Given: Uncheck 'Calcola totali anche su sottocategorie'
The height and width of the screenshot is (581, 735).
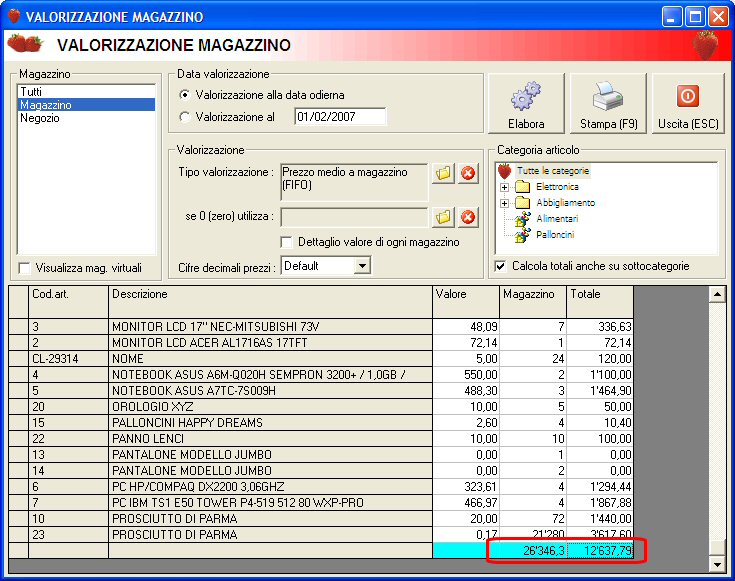Looking at the screenshot, I should point(501,266).
